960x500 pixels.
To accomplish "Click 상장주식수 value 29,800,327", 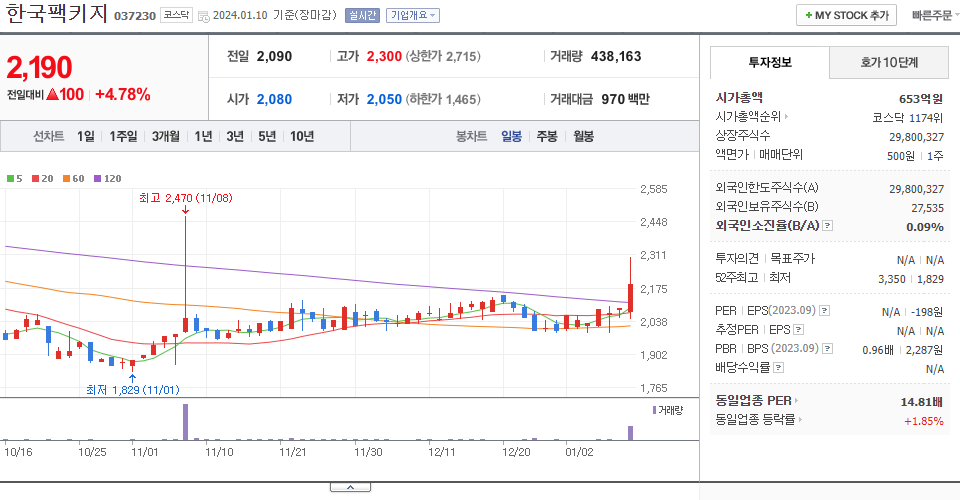I will 917,137.
